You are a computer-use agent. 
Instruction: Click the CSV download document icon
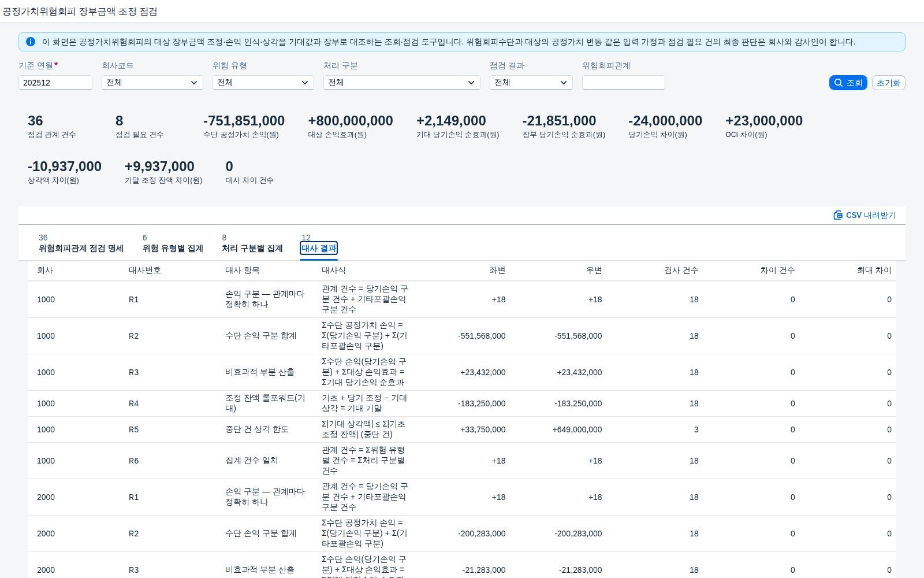pyautogui.click(x=838, y=215)
